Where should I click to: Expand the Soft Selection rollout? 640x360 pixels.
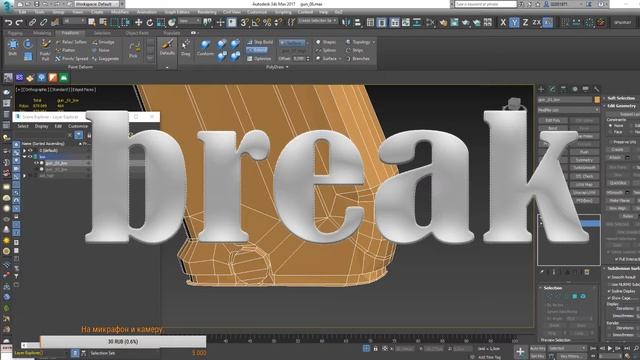tap(621, 98)
